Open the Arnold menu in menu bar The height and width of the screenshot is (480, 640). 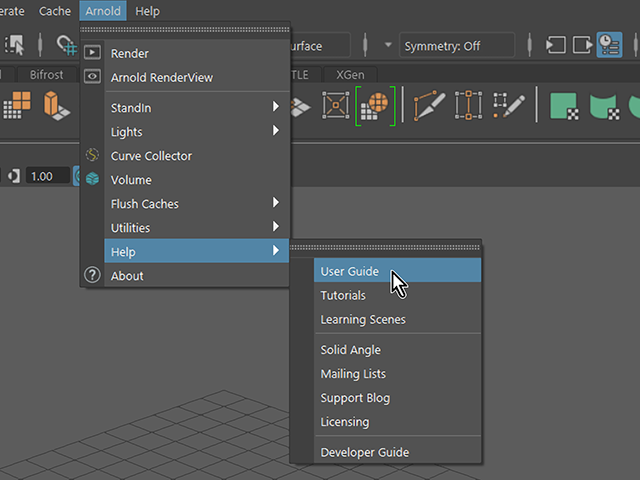[x=103, y=11]
